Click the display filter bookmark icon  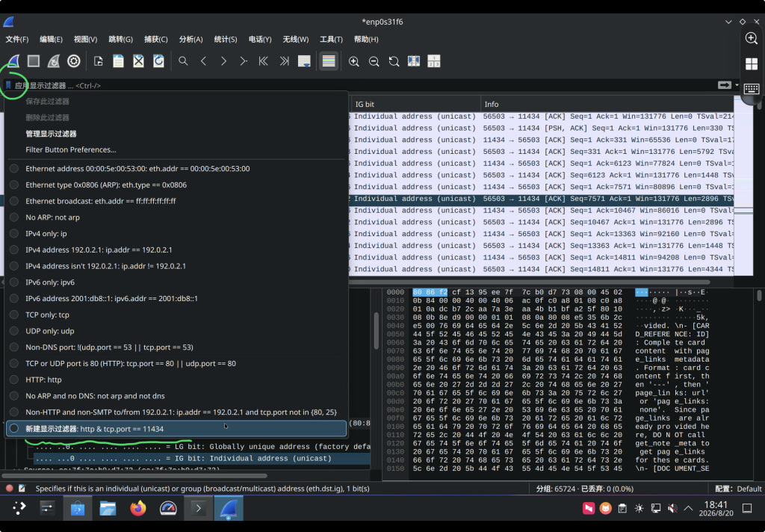(8, 85)
